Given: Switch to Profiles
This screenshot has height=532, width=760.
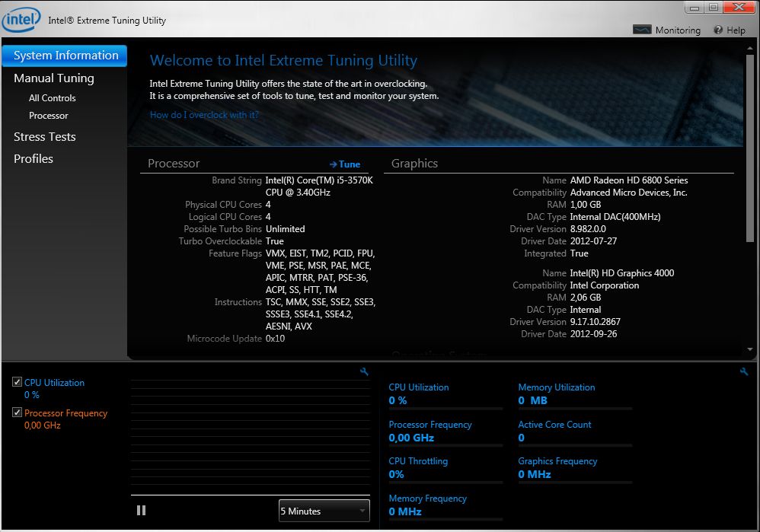Looking at the screenshot, I should pyautogui.click(x=34, y=158).
